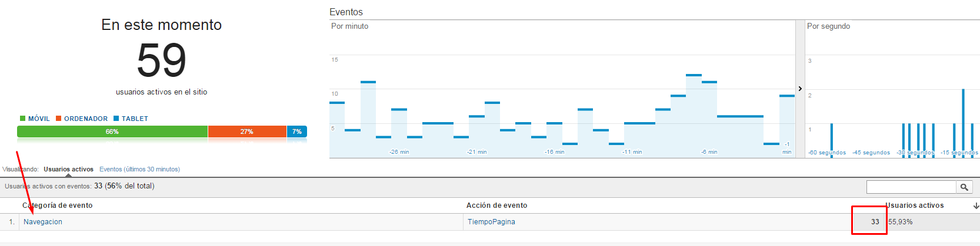The image size is (980, 246).
Task: Expand events chart with arrow toggle
Action: click(x=800, y=89)
